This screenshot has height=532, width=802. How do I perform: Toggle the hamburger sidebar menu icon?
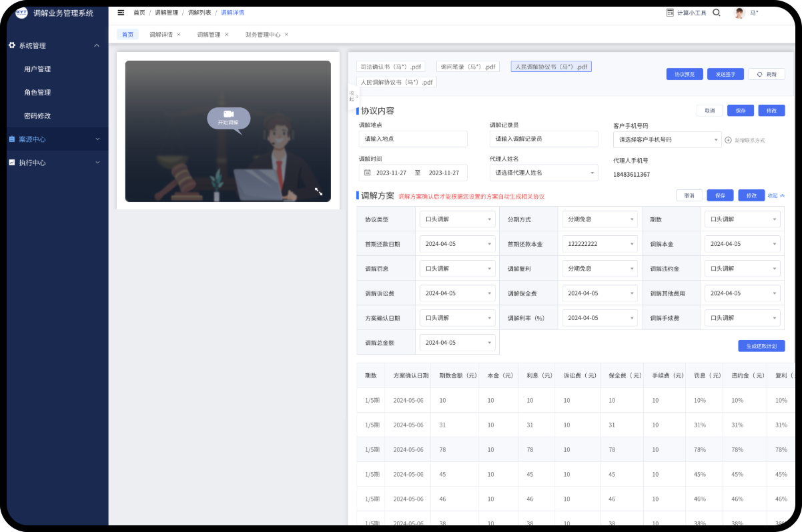[x=121, y=13]
